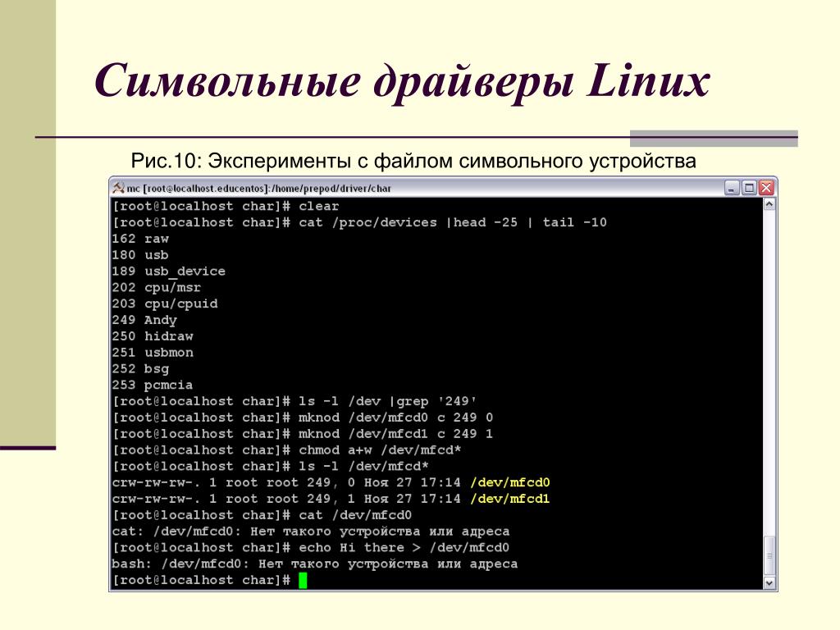The width and height of the screenshot is (840, 630).
Task: Click the line '253 pcmcia'
Action: (x=152, y=386)
